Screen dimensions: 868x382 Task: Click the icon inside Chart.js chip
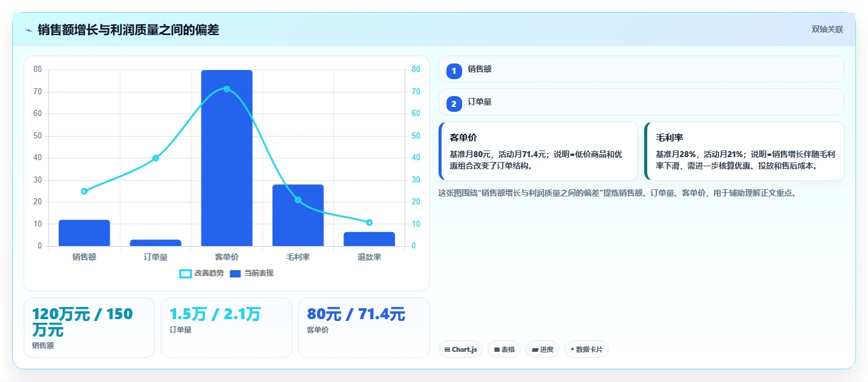(x=447, y=349)
